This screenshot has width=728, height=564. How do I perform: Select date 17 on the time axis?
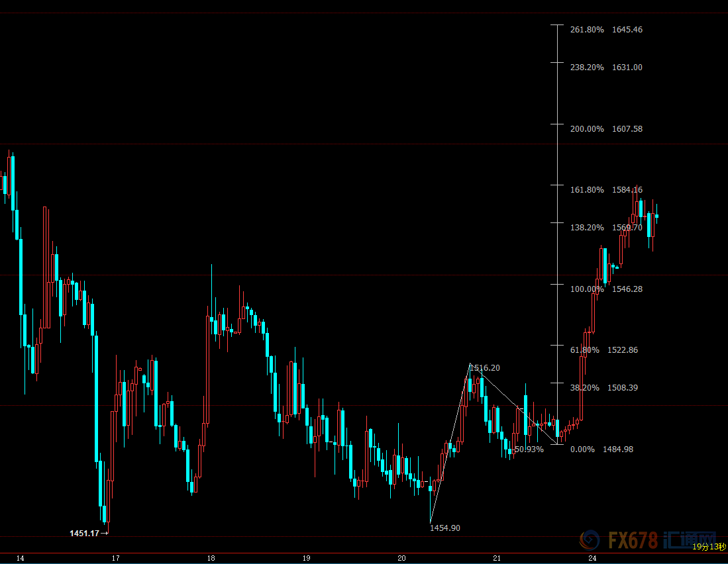116,559
